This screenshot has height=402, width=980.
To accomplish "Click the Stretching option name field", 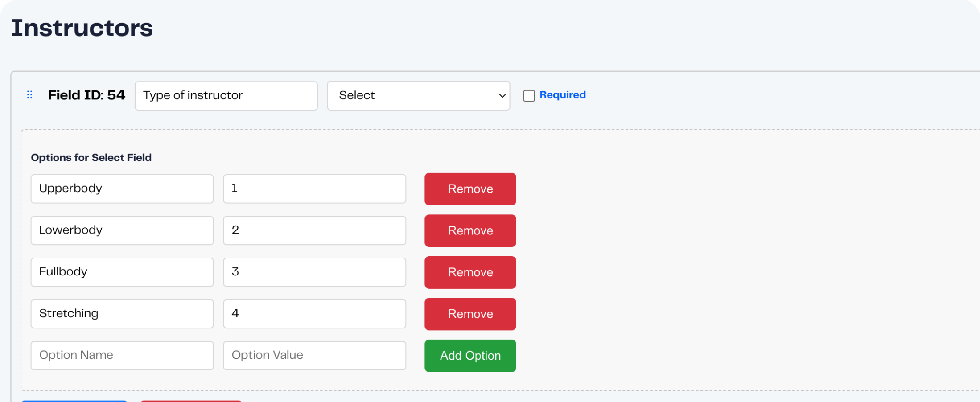I will click(x=122, y=314).
